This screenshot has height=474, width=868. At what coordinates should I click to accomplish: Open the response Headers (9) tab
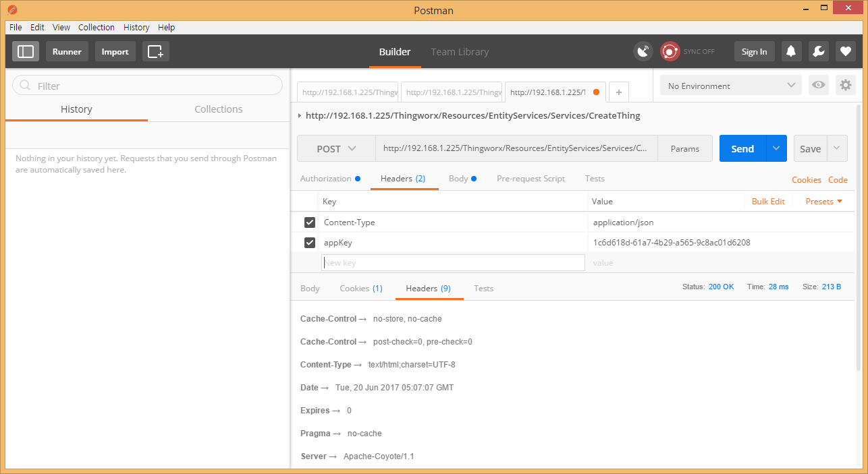[x=428, y=289]
